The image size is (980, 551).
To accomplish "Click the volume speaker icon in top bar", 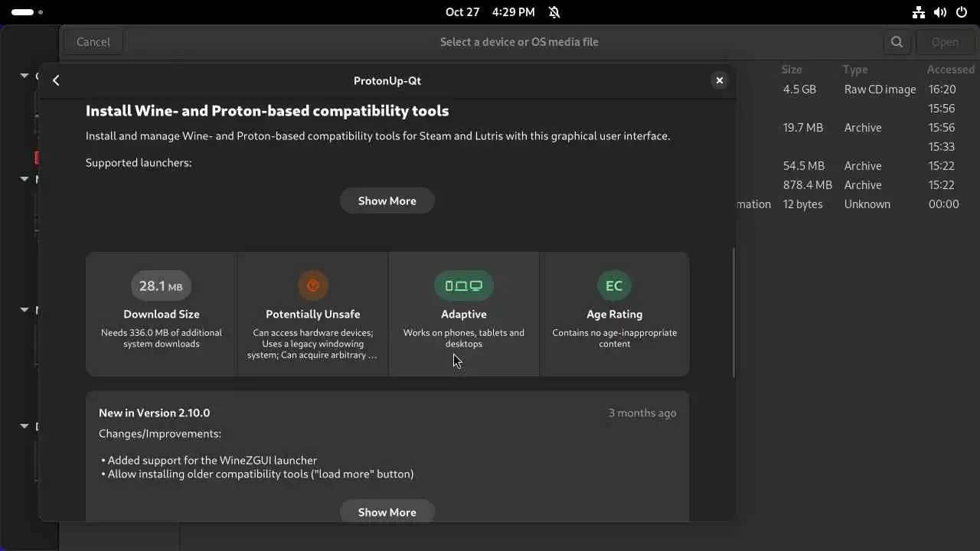I will coord(940,12).
